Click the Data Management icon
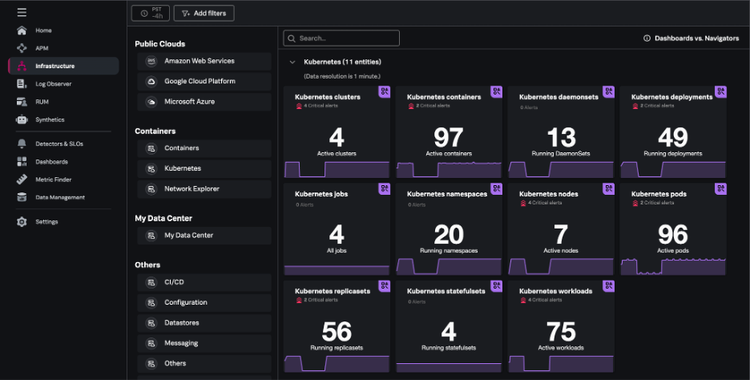Screen dimensions: 750x380 pos(22,197)
